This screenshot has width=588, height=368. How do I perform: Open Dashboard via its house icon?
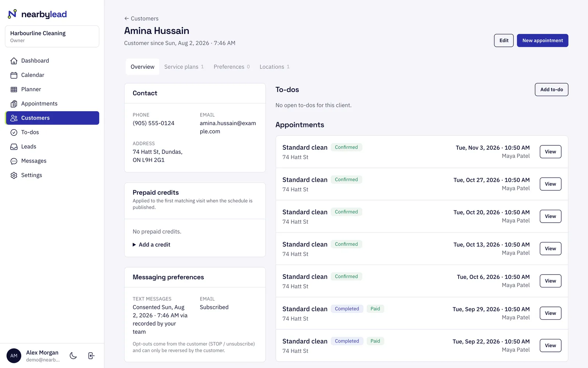(x=14, y=61)
